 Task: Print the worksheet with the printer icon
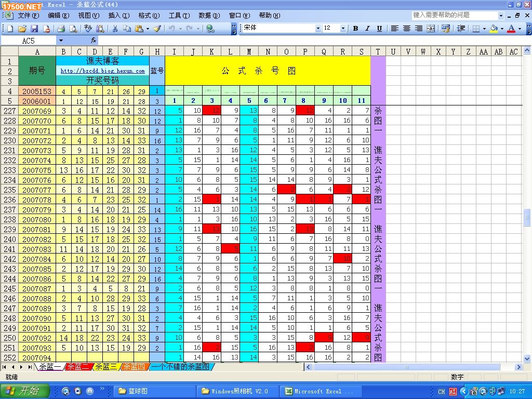(x=61, y=29)
